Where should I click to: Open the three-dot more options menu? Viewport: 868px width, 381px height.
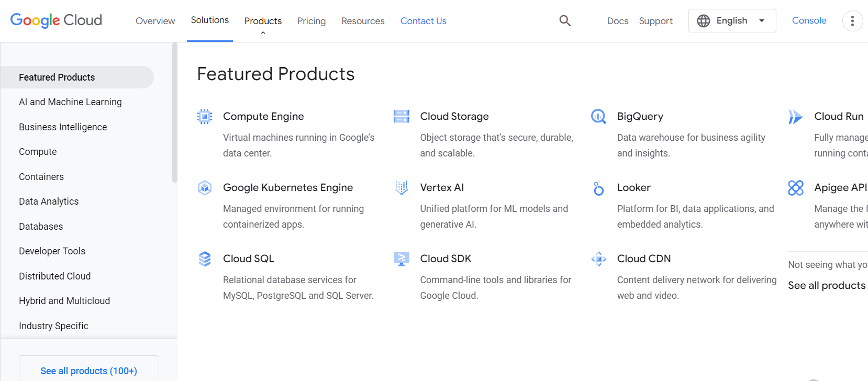(x=852, y=21)
